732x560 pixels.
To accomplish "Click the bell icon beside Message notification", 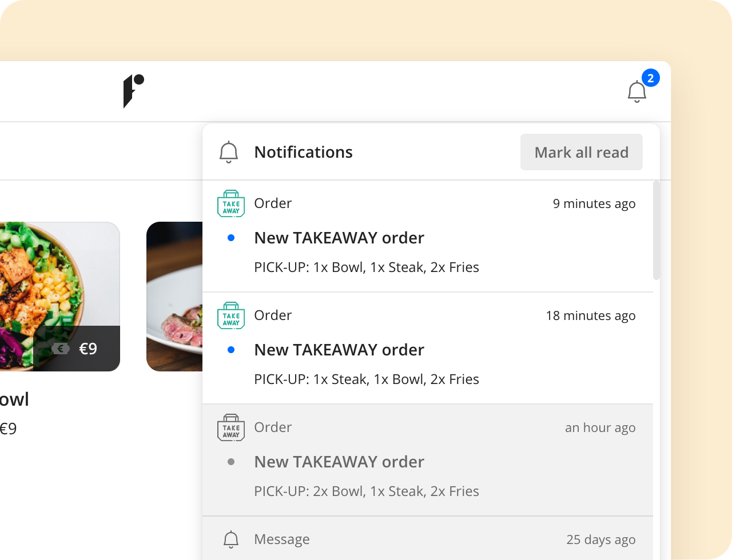I will (231, 539).
